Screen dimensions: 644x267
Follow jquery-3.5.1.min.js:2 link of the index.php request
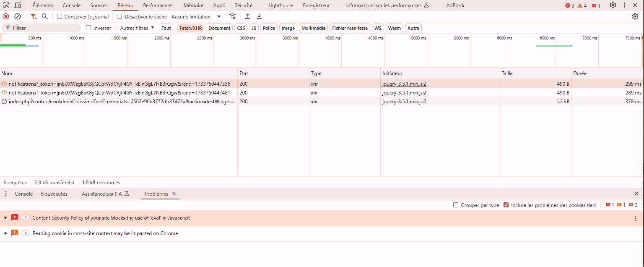pos(404,102)
